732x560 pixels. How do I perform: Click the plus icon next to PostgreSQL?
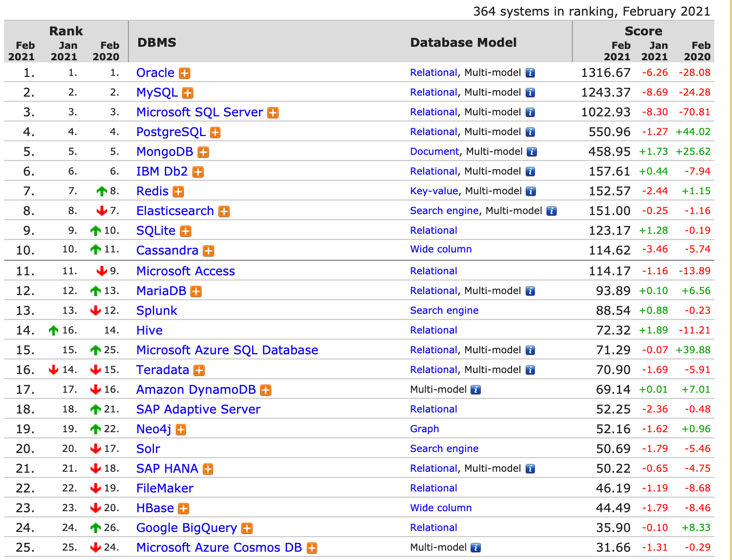[x=215, y=132]
